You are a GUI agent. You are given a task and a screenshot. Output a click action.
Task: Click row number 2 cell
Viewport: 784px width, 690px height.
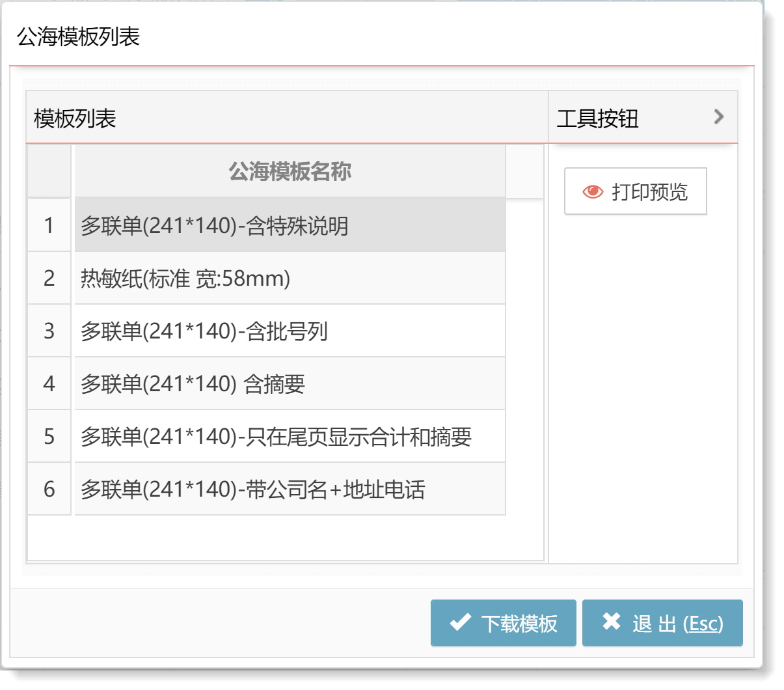point(49,279)
